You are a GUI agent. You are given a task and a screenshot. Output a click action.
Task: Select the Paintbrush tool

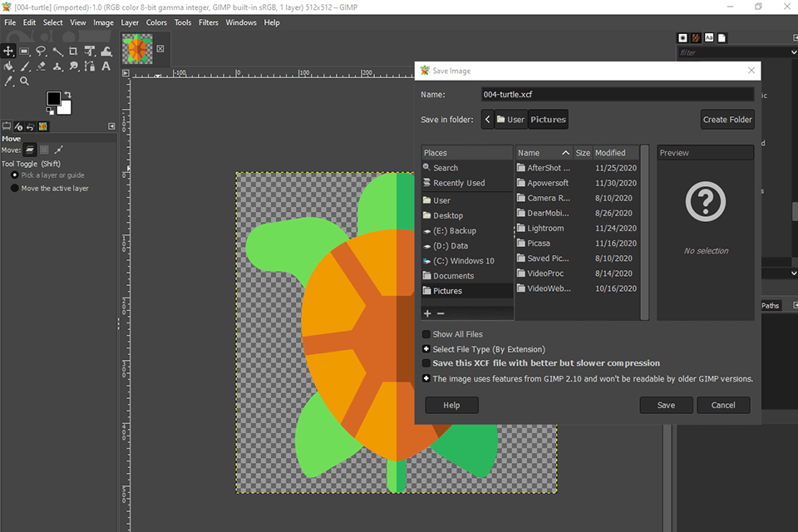click(x=25, y=66)
